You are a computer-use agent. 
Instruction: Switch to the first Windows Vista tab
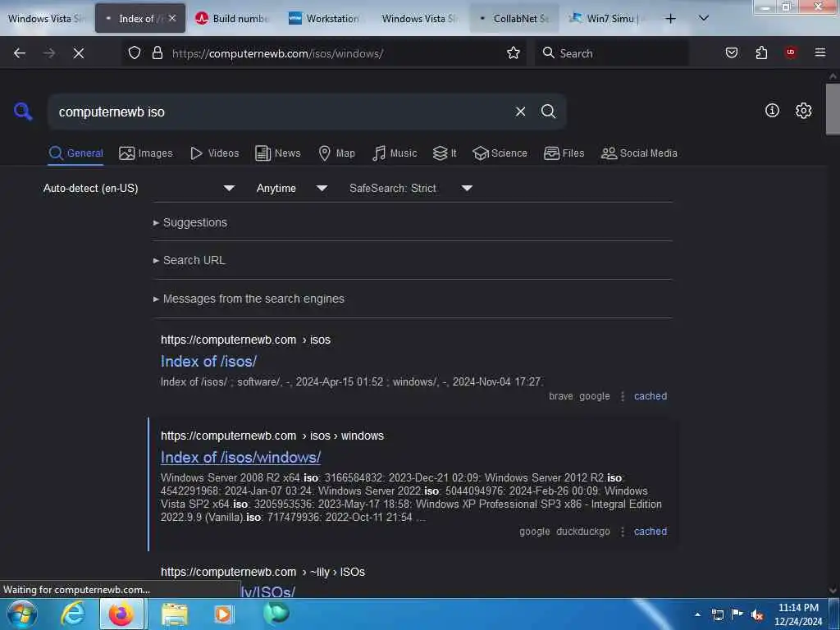coord(46,18)
